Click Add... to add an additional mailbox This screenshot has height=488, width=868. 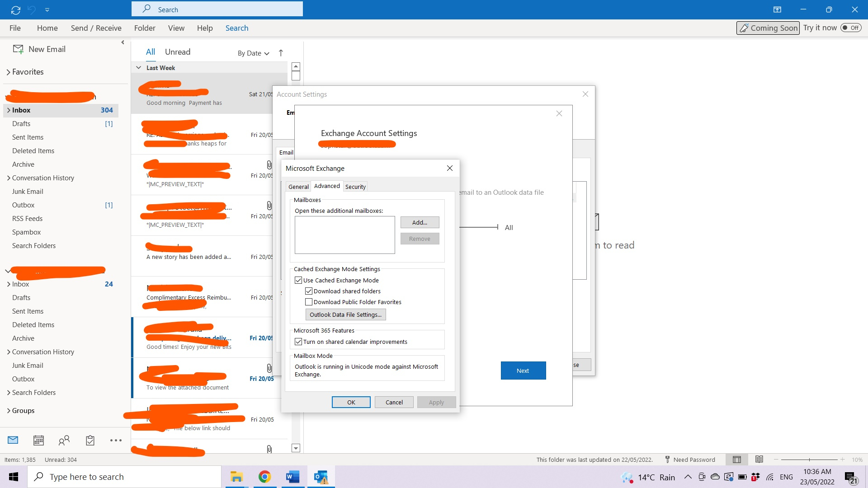click(420, 222)
